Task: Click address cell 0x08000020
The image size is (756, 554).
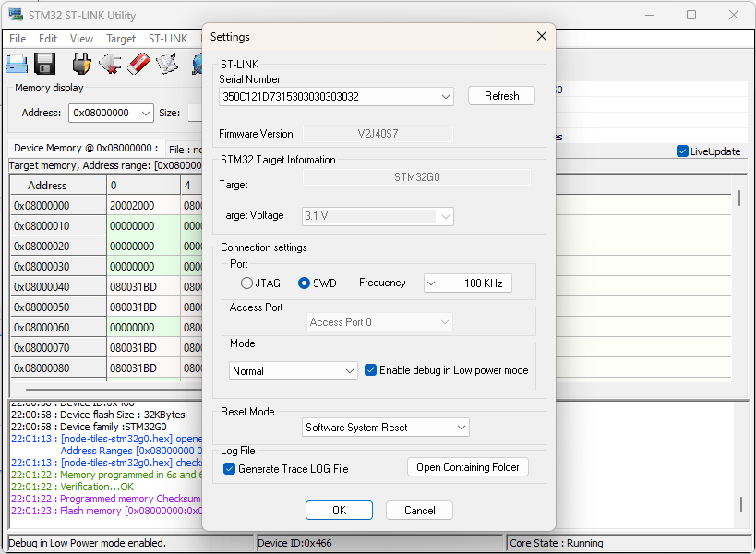Action: click(59, 247)
